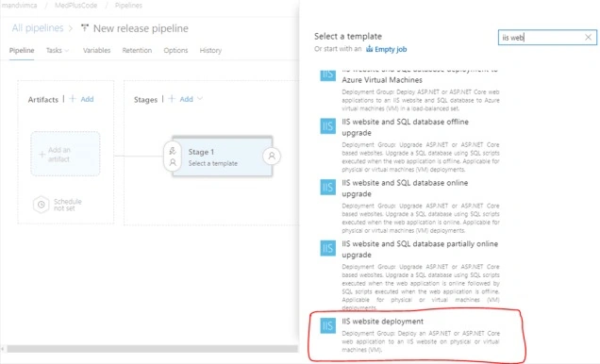The image size is (600, 364).
Task: Click IIS icon of IIS website deployment template
Action: [x=328, y=325]
